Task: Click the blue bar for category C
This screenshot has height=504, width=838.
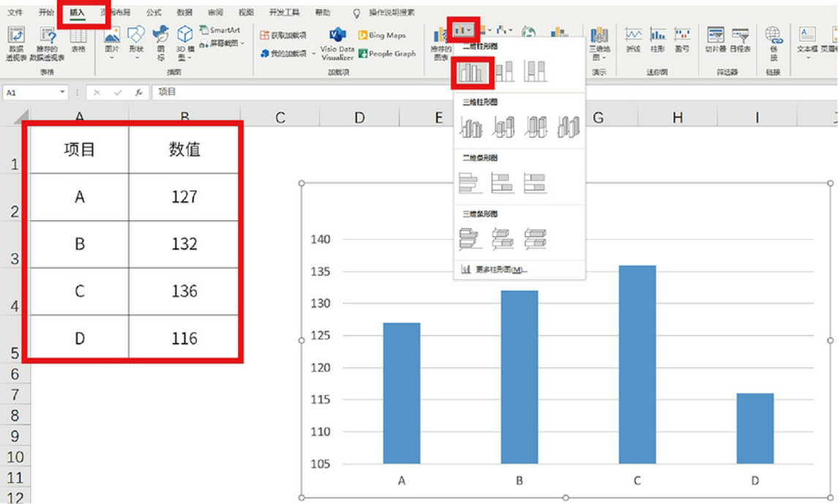Action: click(x=637, y=364)
